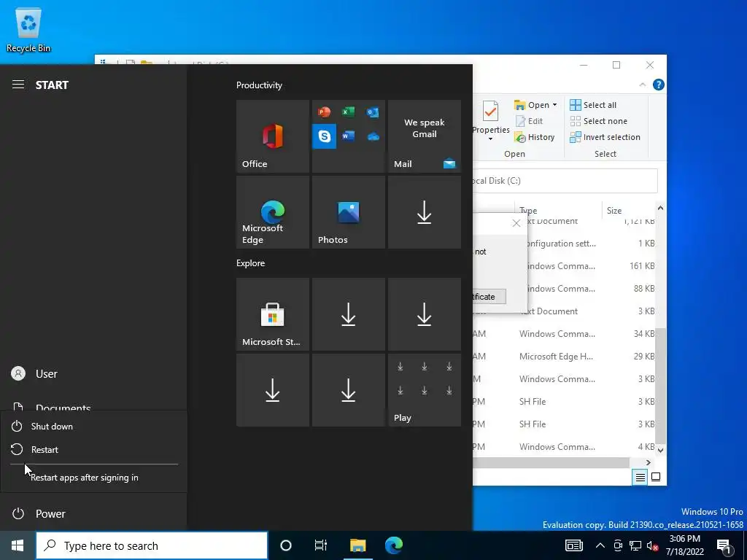Launch Outlook from the Office apps tile

click(x=373, y=112)
